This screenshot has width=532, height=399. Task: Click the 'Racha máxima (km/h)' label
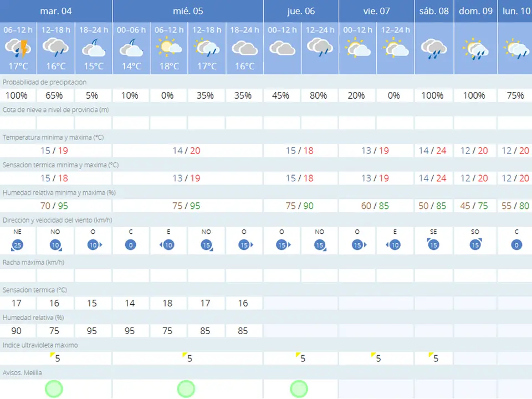[x=33, y=262]
